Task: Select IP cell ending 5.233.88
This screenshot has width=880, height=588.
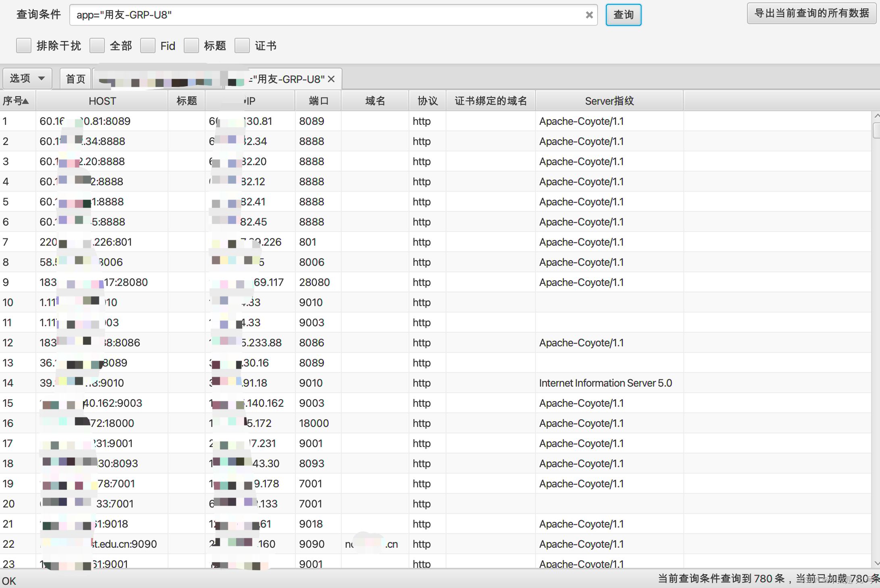Action: [250, 343]
